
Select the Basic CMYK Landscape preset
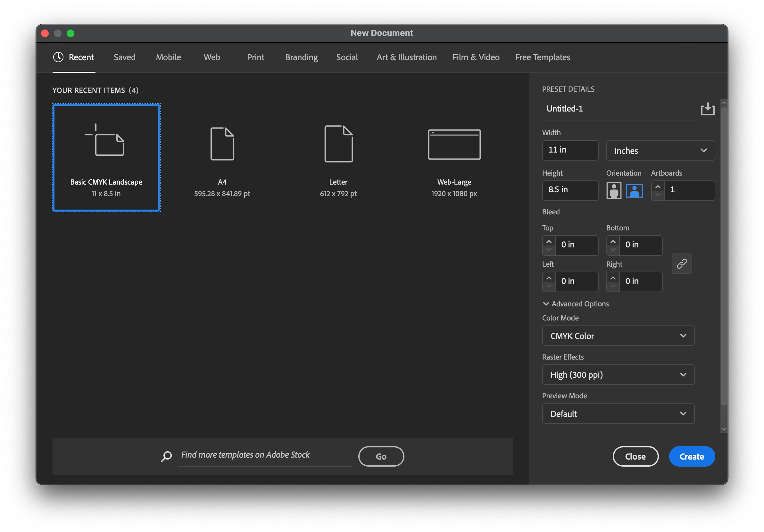106,157
